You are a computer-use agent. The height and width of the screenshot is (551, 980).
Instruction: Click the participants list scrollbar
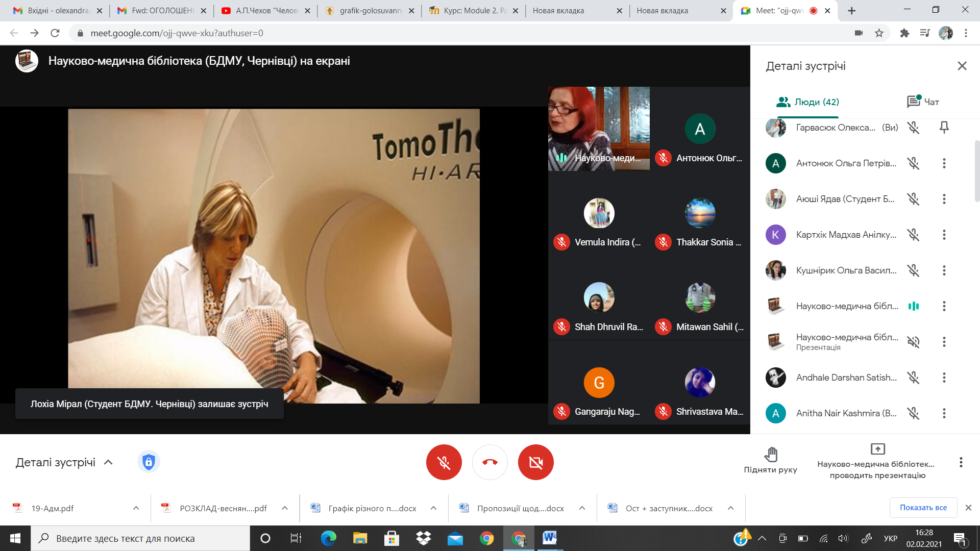tap(977, 171)
